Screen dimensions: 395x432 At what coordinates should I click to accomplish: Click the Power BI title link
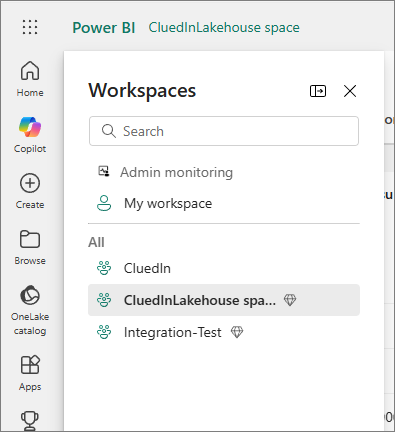tap(104, 27)
